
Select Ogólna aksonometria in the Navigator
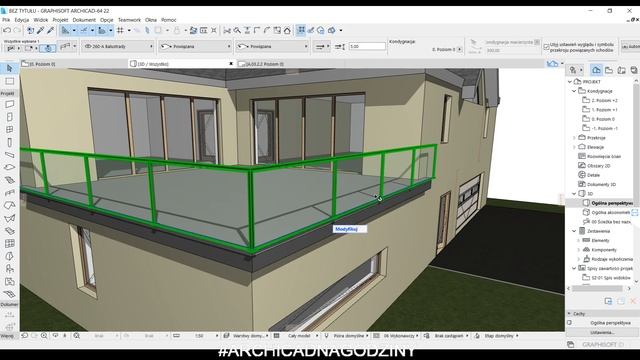point(607,212)
